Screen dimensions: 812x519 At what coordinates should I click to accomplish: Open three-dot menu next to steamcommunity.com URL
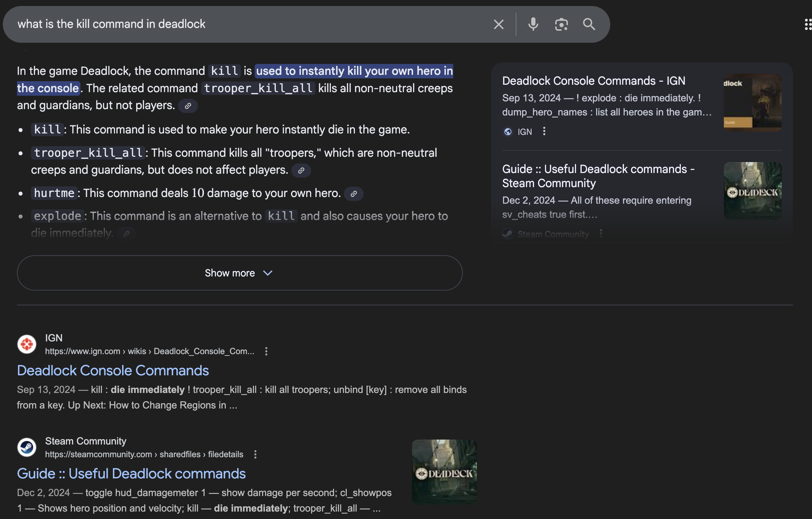[x=255, y=454]
